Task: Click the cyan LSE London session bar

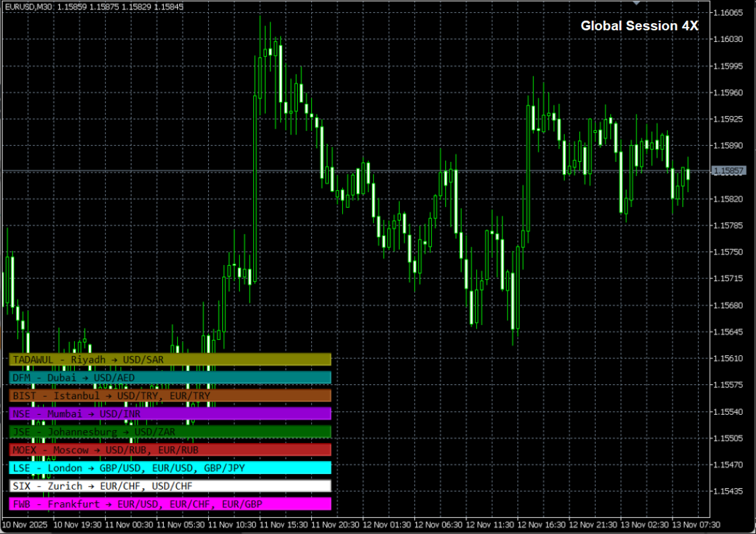Action: [168, 468]
